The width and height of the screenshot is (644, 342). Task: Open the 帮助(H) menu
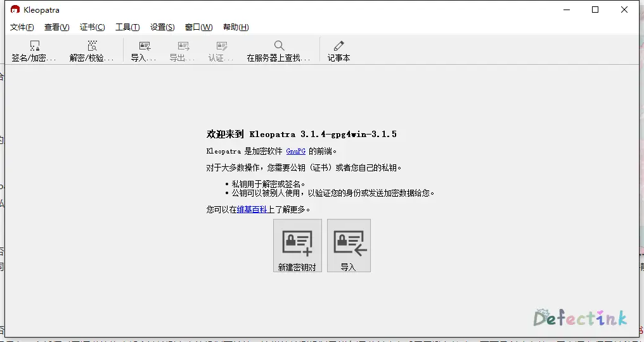236,27
